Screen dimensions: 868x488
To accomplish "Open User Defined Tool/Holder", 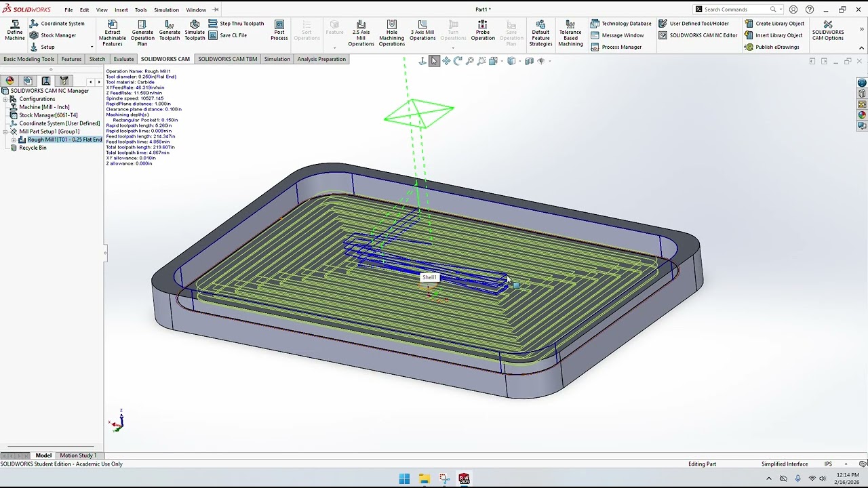I will pos(693,24).
